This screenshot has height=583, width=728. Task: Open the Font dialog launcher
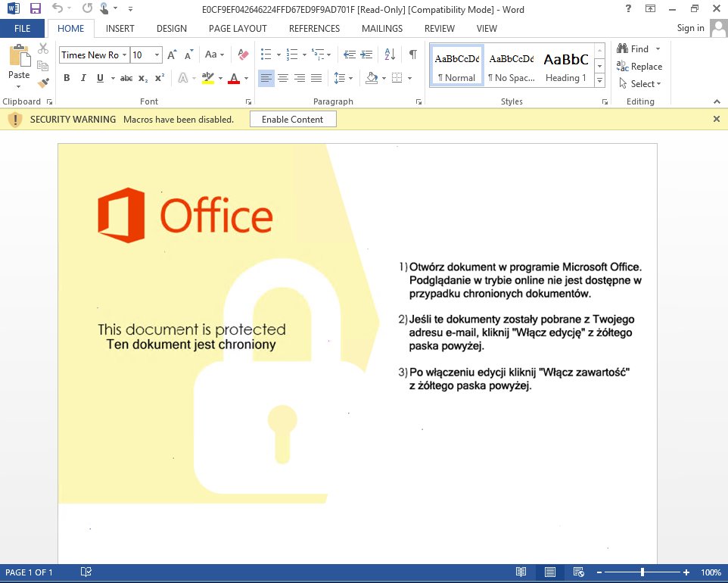point(248,101)
